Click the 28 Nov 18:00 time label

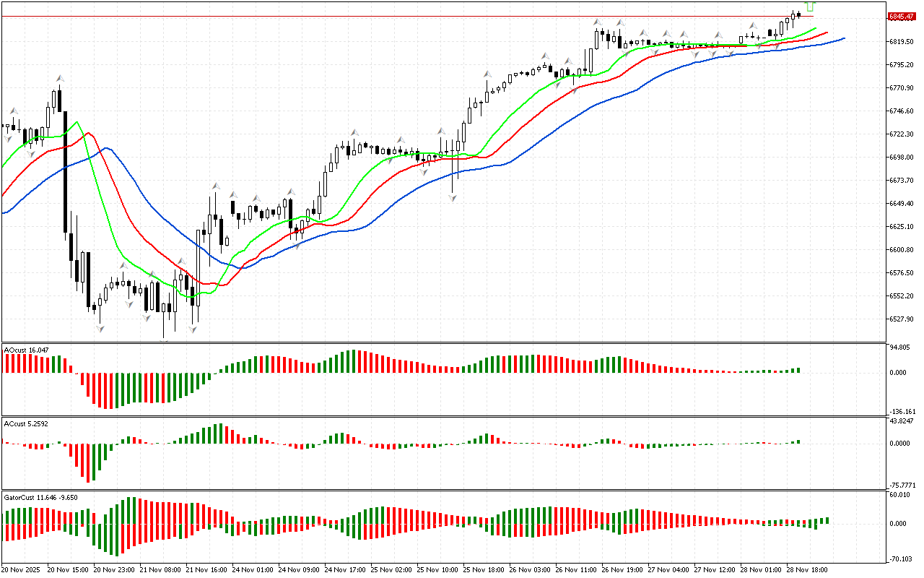(x=806, y=570)
